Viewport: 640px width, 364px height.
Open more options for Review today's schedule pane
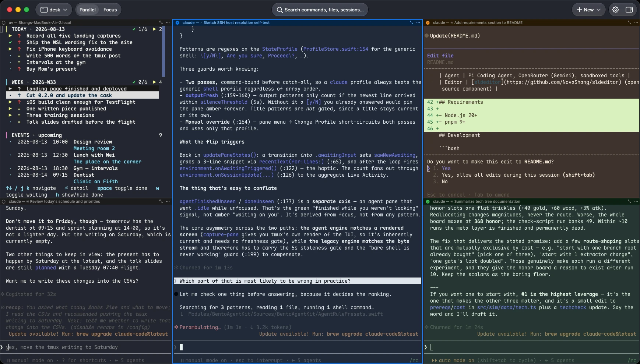[x=168, y=201]
